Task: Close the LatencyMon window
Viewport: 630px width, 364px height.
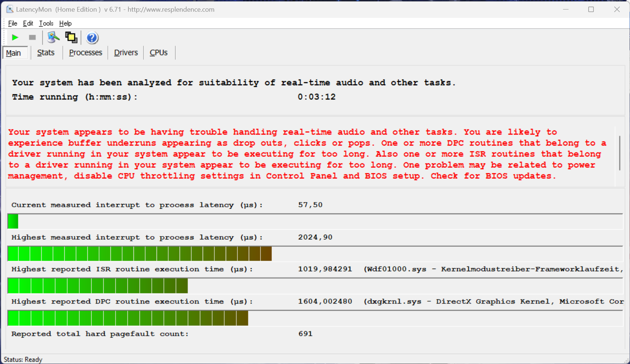Action: [617, 9]
